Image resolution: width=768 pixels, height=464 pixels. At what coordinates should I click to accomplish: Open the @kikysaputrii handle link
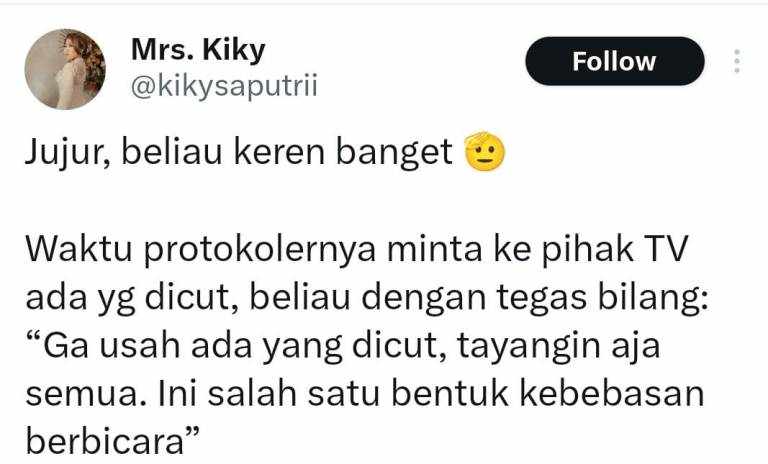pyautogui.click(x=224, y=86)
